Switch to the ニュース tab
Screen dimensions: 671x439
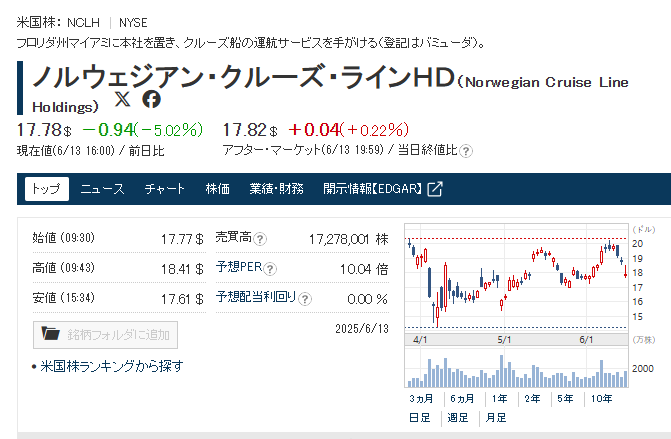(x=102, y=189)
